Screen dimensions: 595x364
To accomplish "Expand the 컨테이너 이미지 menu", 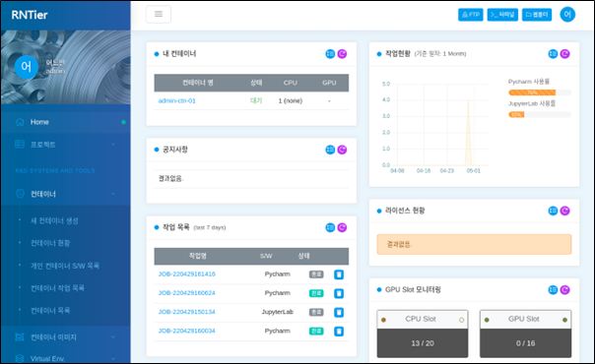I will [66, 336].
